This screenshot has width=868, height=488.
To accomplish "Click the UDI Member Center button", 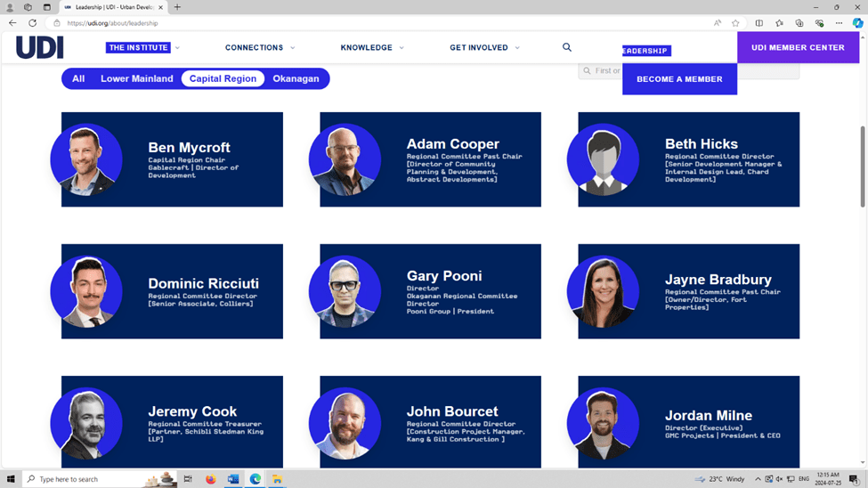I will pyautogui.click(x=798, y=48).
